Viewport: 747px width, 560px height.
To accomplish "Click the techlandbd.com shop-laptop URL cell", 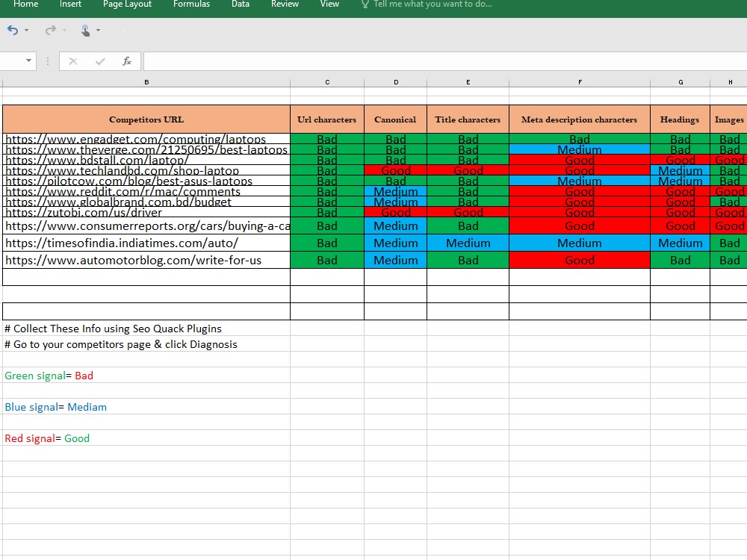I will coord(146,170).
